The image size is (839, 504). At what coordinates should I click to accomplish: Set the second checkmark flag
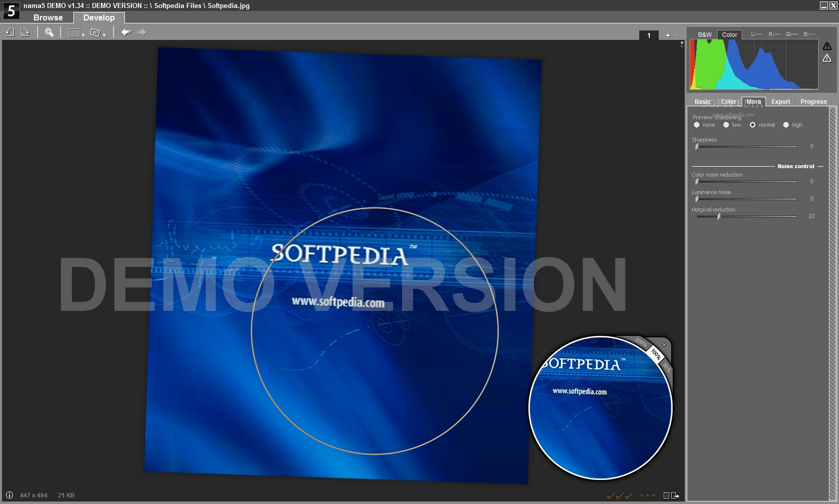click(x=620, y=496)
